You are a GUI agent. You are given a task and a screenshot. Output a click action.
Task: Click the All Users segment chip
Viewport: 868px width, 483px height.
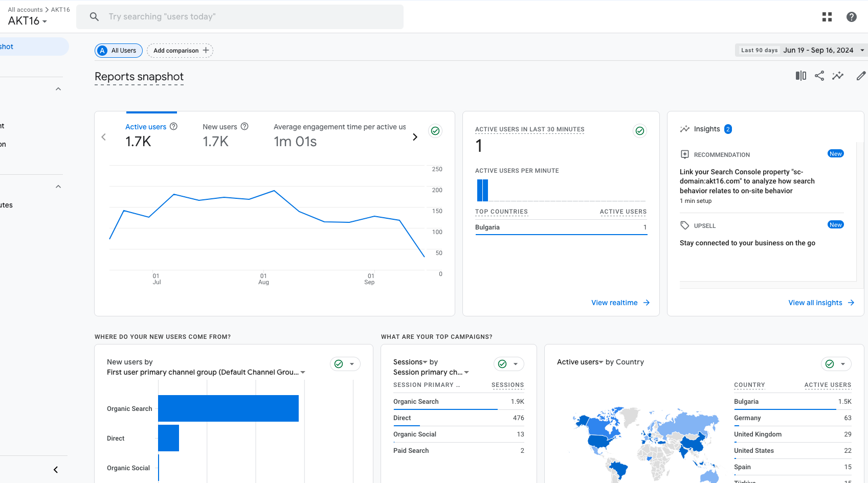click(x=119, y=51)
